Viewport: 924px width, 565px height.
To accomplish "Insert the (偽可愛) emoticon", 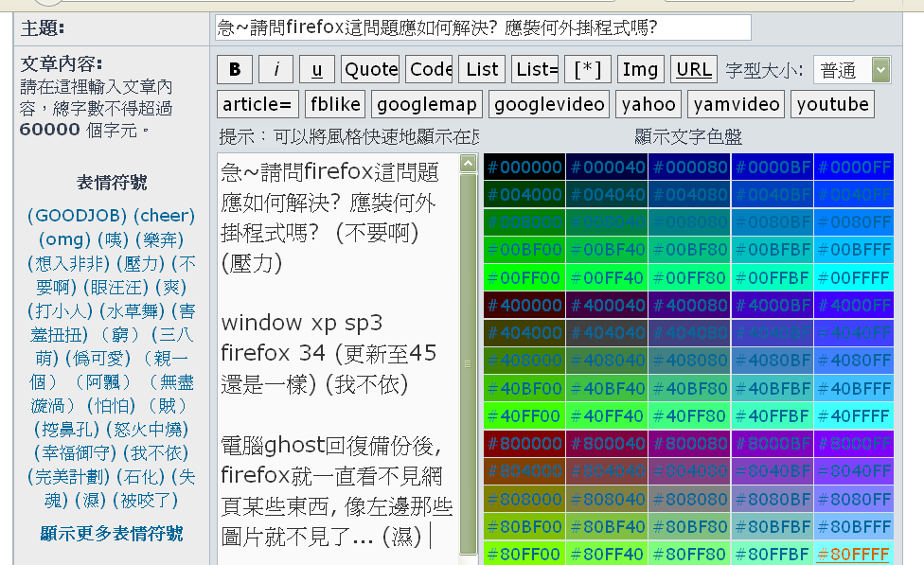I will [x=98, y=358].
